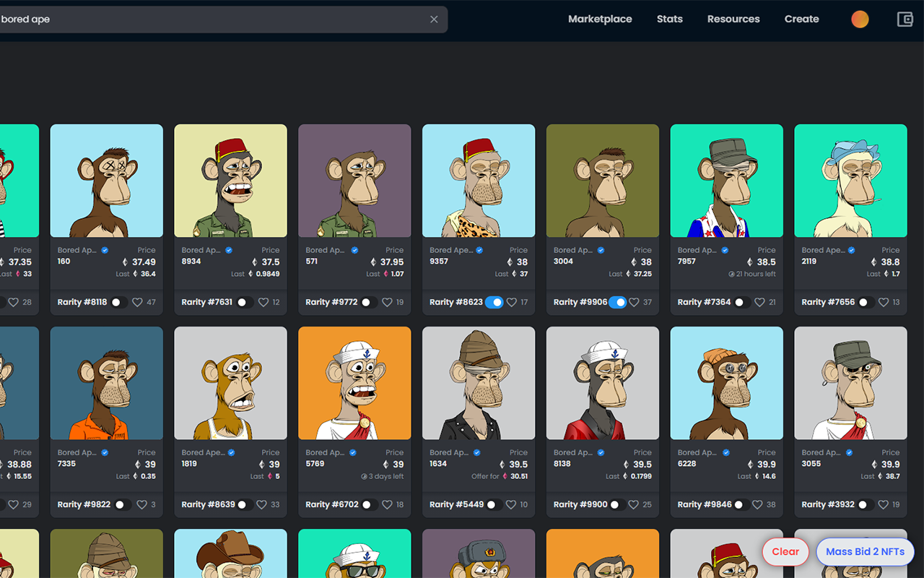924x578 pixels.
Task: Open the orange profile avatar
Action: click(x=860, y=20)
